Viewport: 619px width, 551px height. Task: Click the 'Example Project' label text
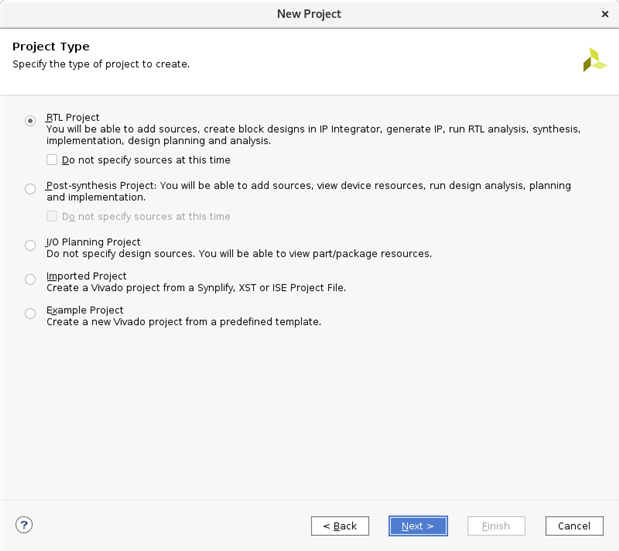point(85,310)
